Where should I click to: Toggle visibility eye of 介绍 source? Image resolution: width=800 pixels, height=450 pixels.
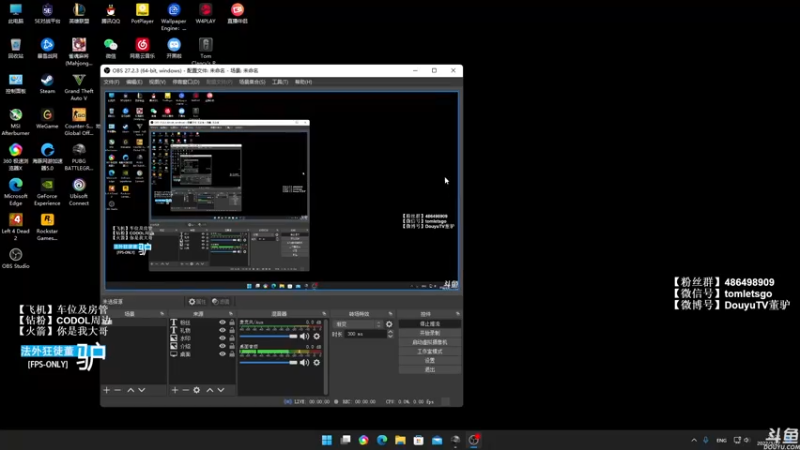(x=222, y=346)
